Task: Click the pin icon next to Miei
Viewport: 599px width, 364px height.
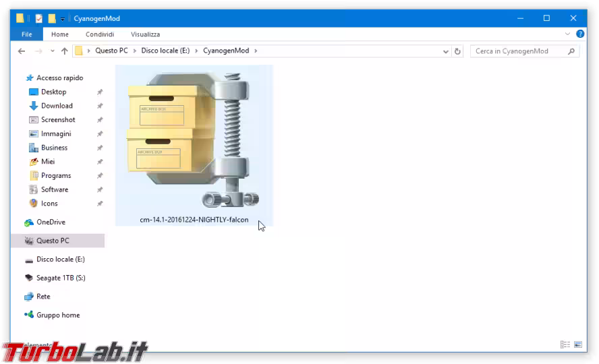Action: pyautogui.click(x=100, y=162)
